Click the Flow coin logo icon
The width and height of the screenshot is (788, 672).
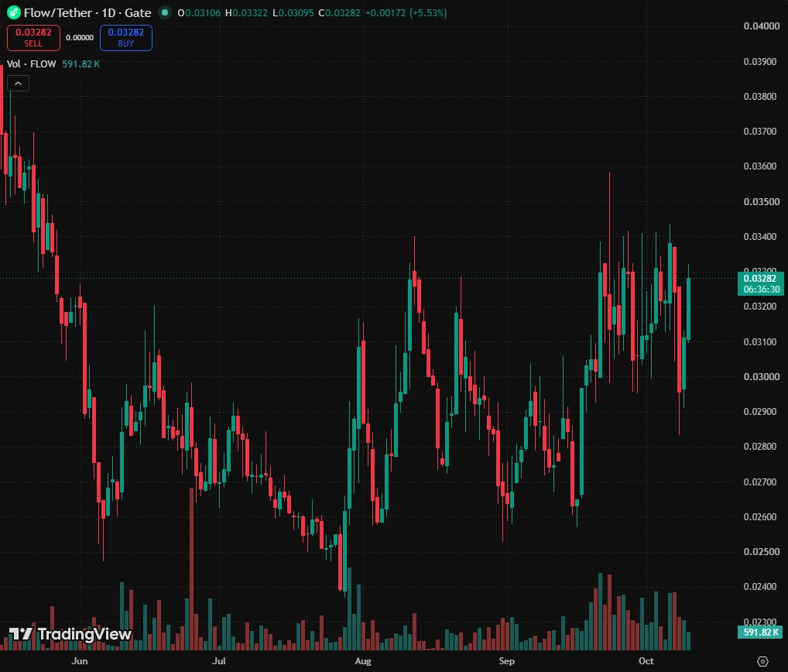tap(14, 12)
